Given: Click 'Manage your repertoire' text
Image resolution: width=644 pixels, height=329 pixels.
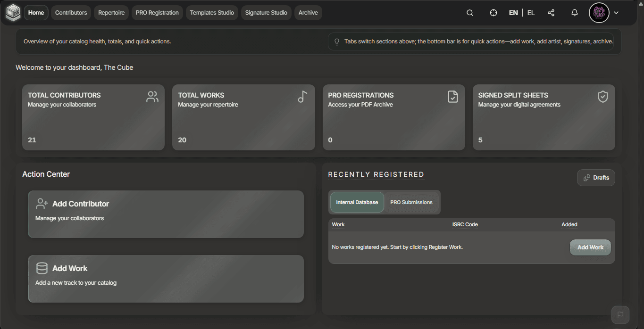Looking at the screenshot, I should [208, 105].
